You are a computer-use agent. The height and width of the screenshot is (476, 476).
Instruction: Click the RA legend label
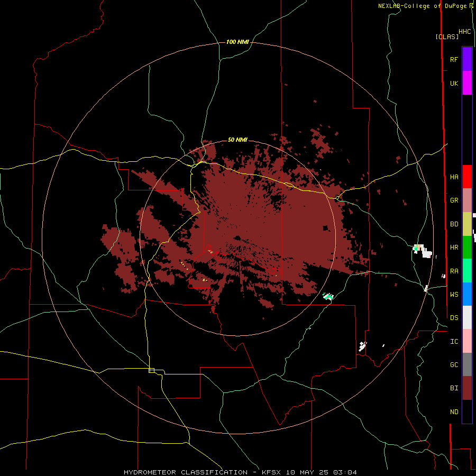click(x=454, y=271)
